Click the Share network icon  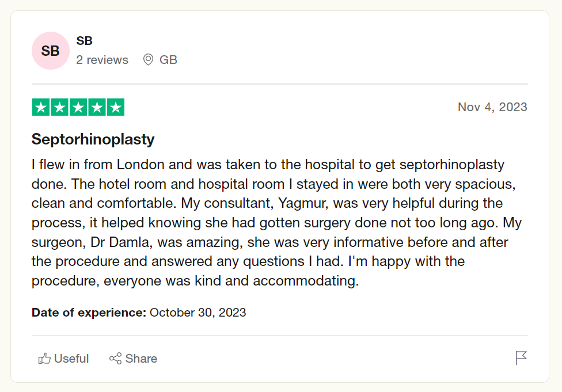(115, 359)
